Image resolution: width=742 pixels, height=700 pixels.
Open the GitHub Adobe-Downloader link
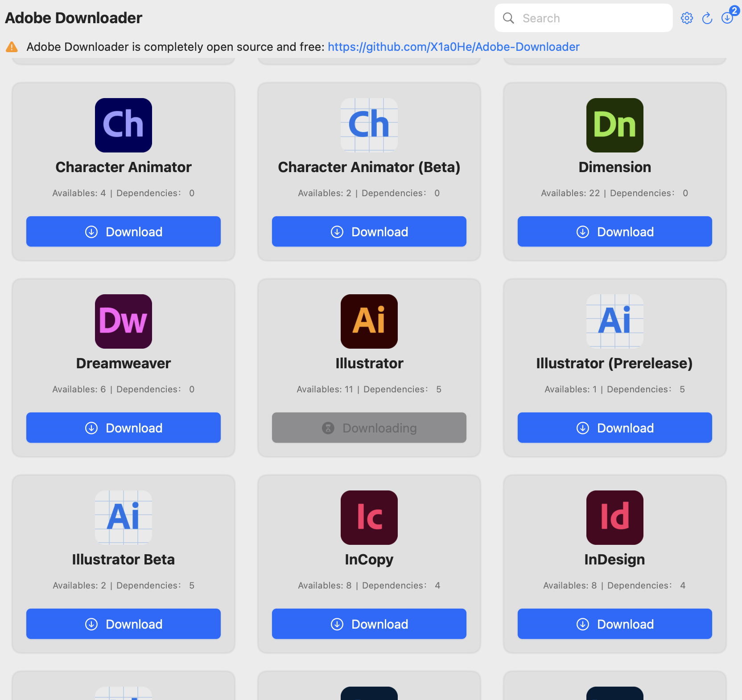coord(453,47)
